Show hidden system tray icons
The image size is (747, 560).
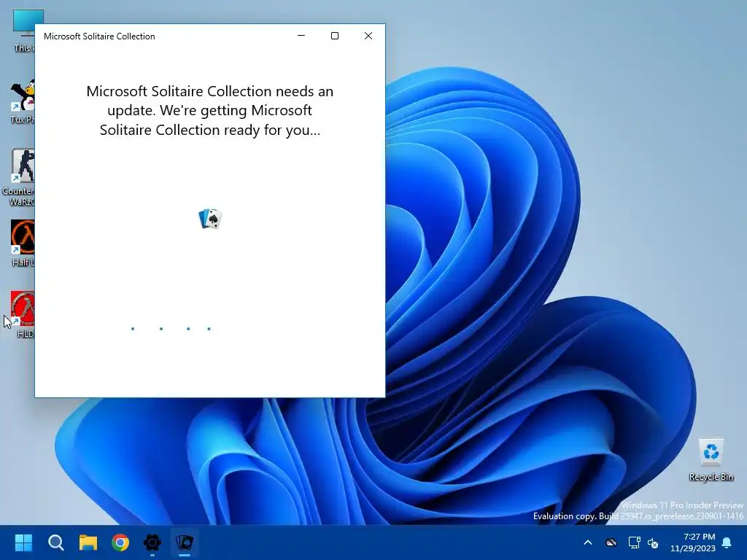(588, 542)
